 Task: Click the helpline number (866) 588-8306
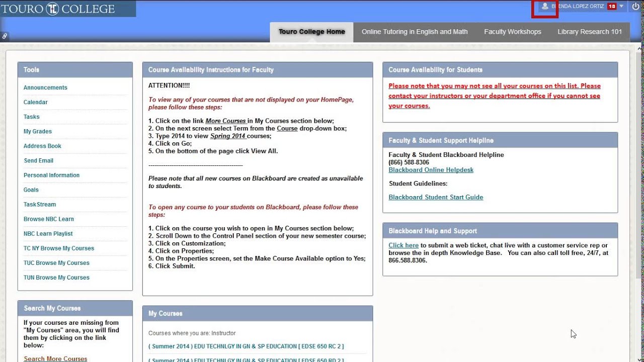coord(409,162)
